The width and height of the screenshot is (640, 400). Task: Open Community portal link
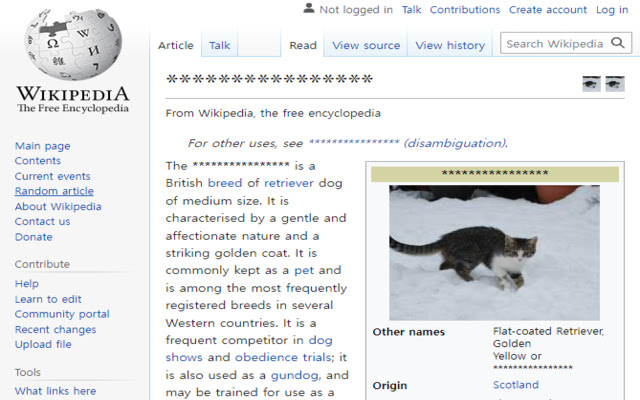pyautogui.click(x=62, y=314)
